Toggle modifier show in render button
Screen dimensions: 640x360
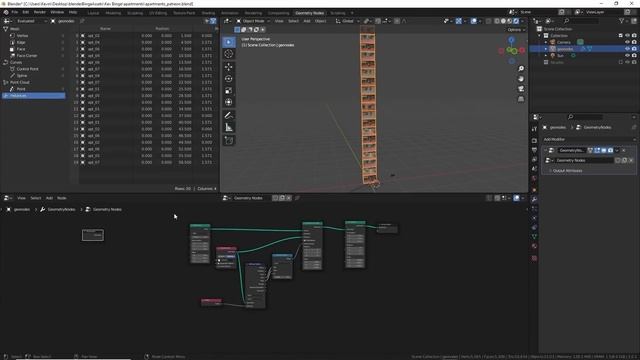(x=610, y=150)
